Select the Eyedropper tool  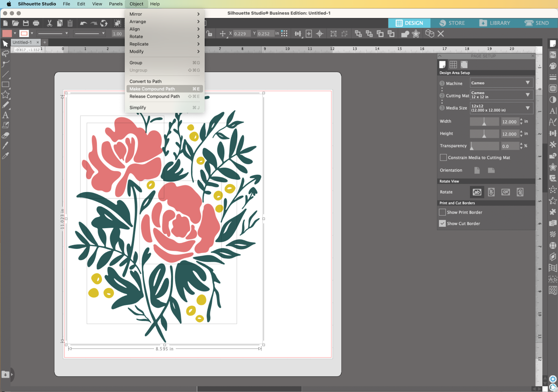click(x=5, y=156)
